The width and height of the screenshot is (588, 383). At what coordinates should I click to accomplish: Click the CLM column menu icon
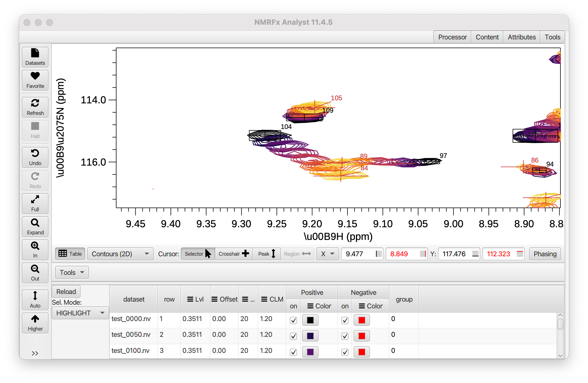[264, 299]
